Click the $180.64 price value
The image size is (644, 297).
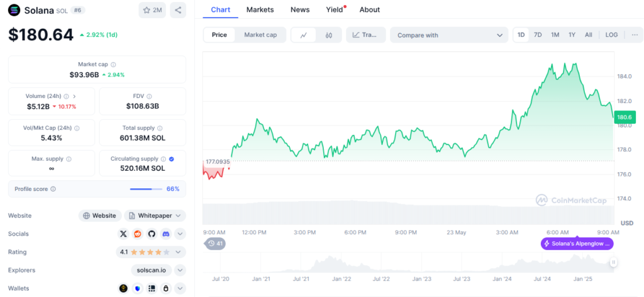41,35
